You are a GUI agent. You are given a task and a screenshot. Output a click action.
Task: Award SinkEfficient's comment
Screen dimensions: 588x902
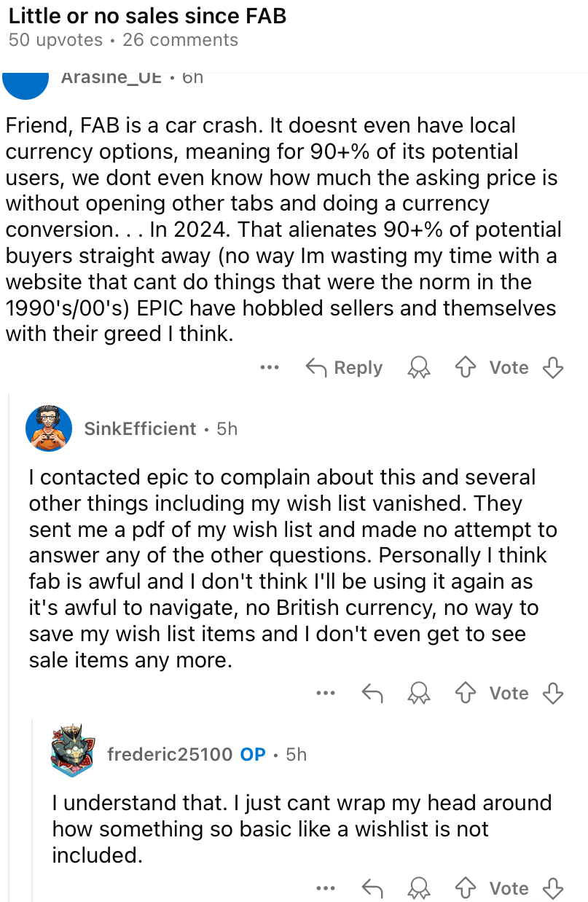coord(419,694)
